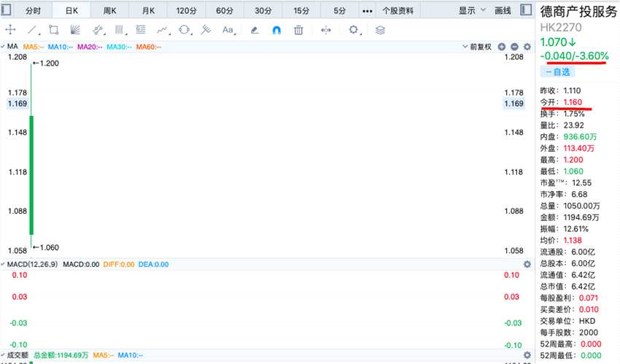This screenshot has width=620, height=364.
Task: Select the regression channel tool
Action: tap(98, 30)
